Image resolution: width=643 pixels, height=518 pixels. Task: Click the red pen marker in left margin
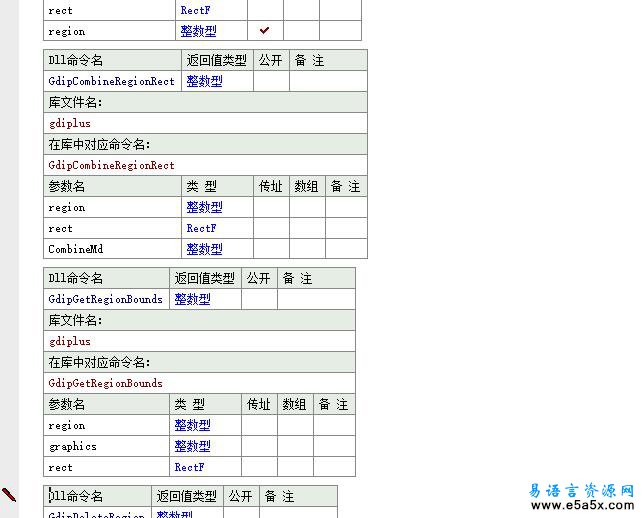point(9,495)
